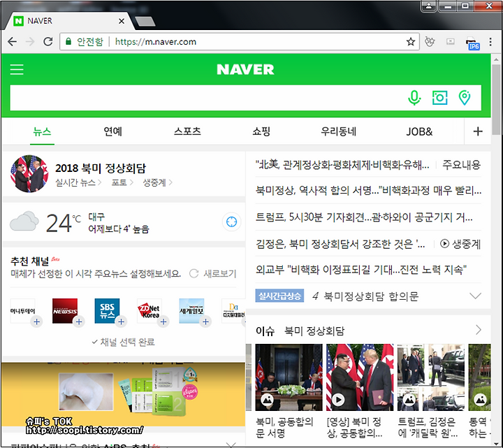Switch to the 우리동네 tab
Viewport: 503px width, 448px height.
(338, 131)
